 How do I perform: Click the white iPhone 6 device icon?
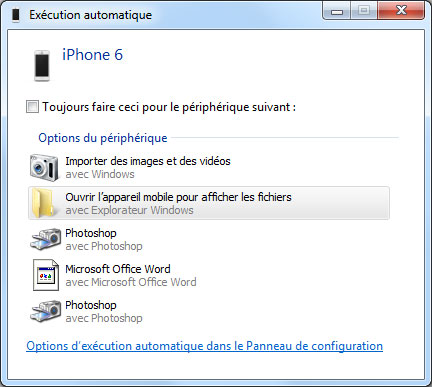(42, 66)
